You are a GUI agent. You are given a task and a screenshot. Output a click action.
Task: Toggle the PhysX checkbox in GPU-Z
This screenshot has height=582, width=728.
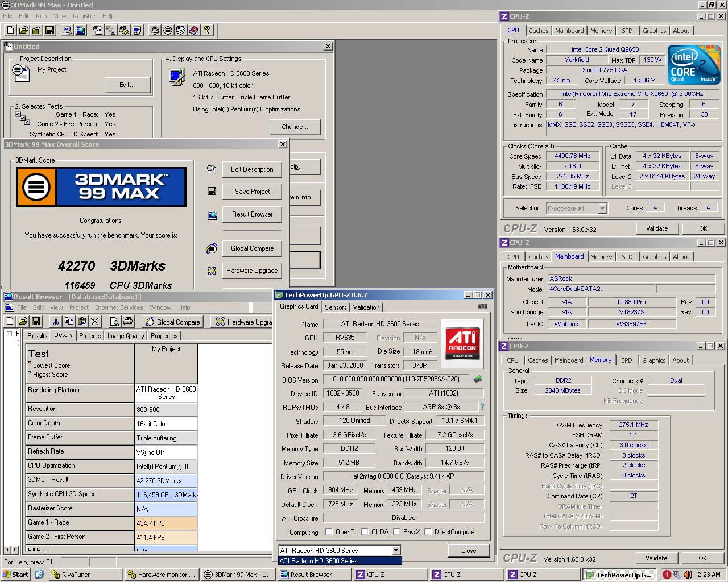click(x=396, y=532)
